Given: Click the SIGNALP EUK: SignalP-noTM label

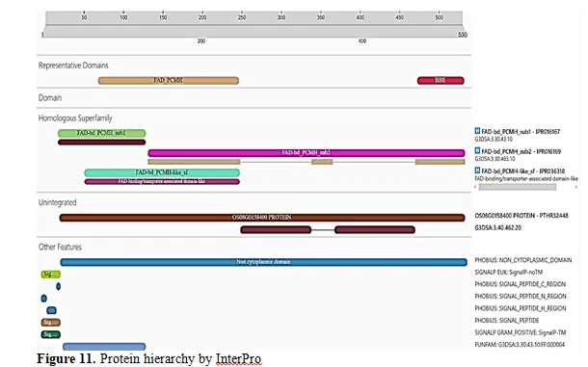Looking at the screenshot, I should tap(509, 273).
